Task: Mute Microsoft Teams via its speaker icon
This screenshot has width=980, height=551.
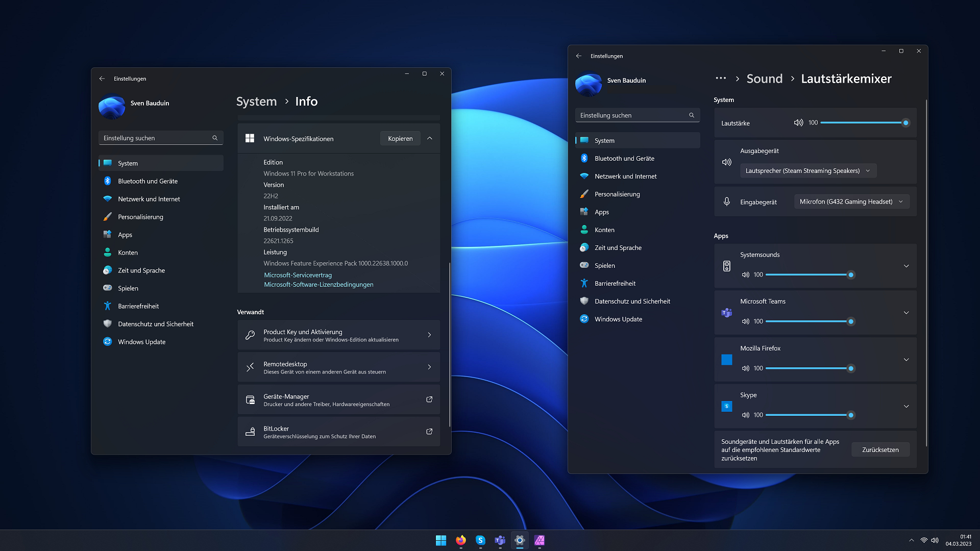Action: tap(745, 322)
